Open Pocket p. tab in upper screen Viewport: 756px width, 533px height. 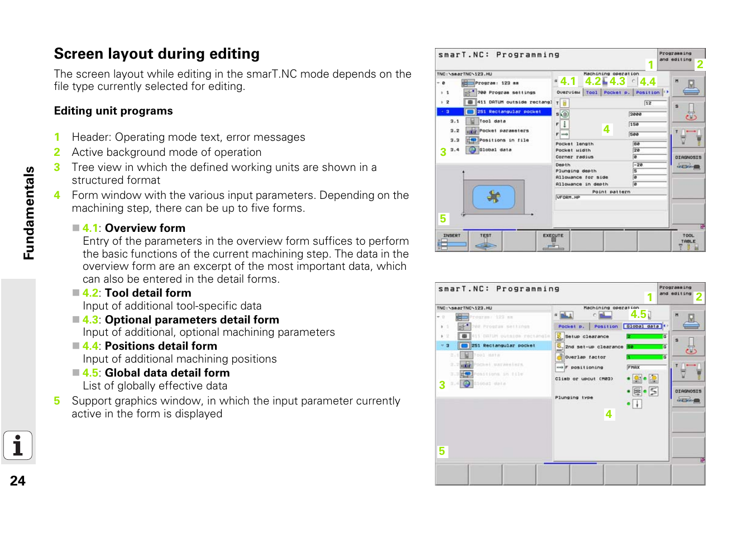616,92
